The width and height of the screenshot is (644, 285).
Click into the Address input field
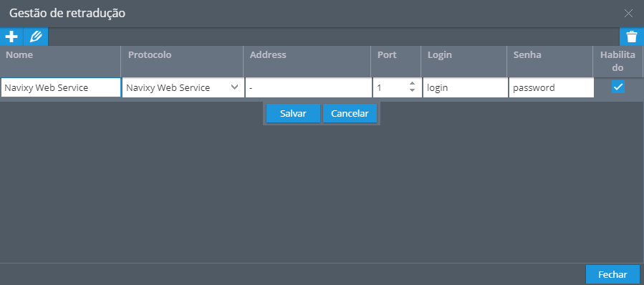[x=309, y=87]
